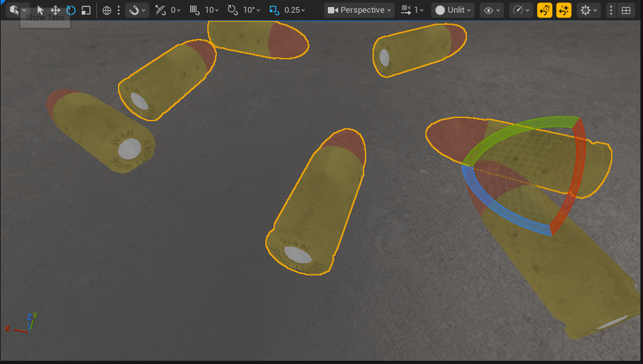Click the XYZ axis indicator
This screenshot has width=643, height=364.
[x=21, y=323]
